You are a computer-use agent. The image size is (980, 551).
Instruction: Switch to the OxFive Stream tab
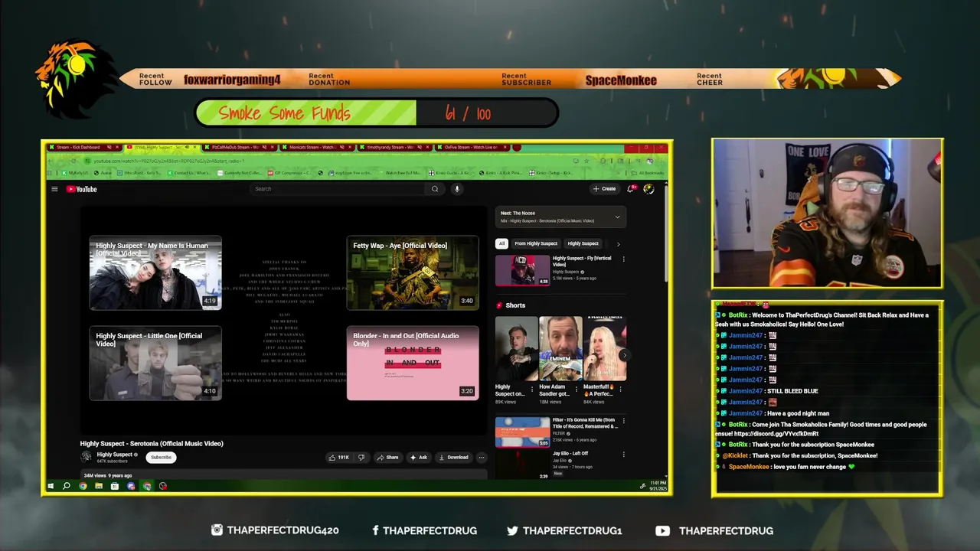pyautogui.click(x=471, y=147)
